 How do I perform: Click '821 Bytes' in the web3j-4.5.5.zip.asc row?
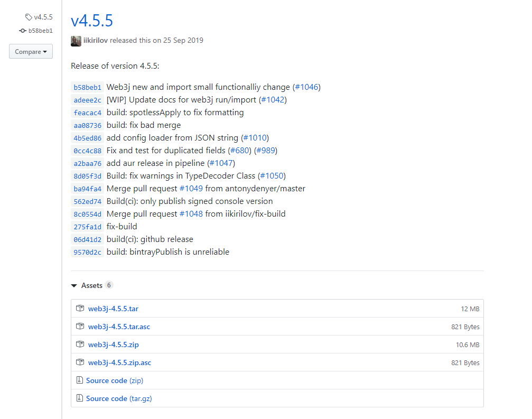(x=465, y=362)
